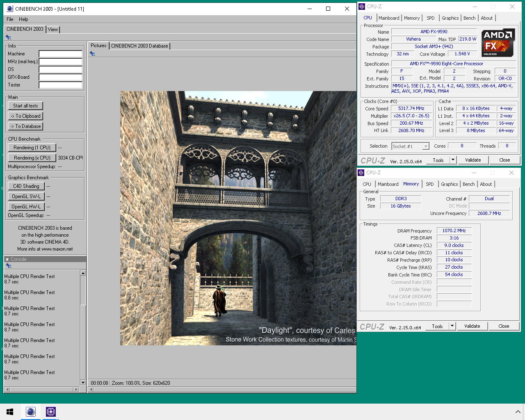Click Close button in lower CPU-Z
The height and width of the screenshot is (420, 525).
coord(504,326)
